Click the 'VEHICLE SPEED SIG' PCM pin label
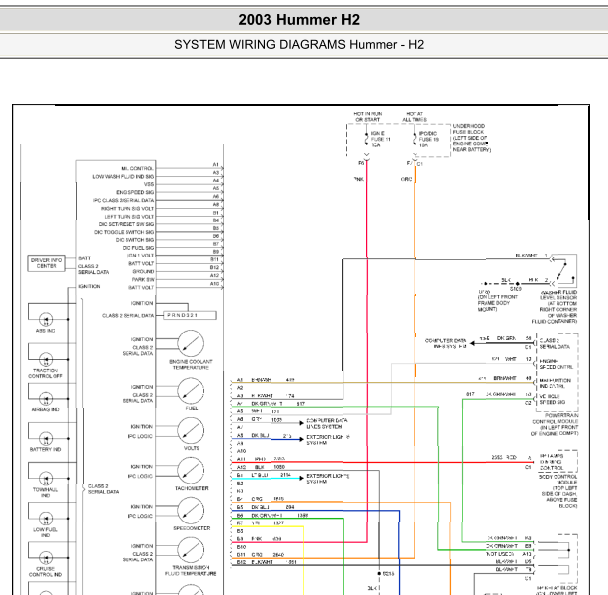The image size is (608, 595). 553,400
